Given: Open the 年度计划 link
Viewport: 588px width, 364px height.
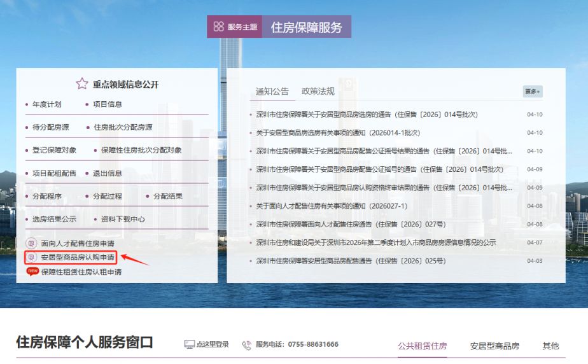Looking at the screenshot, I should coord(47,104).
